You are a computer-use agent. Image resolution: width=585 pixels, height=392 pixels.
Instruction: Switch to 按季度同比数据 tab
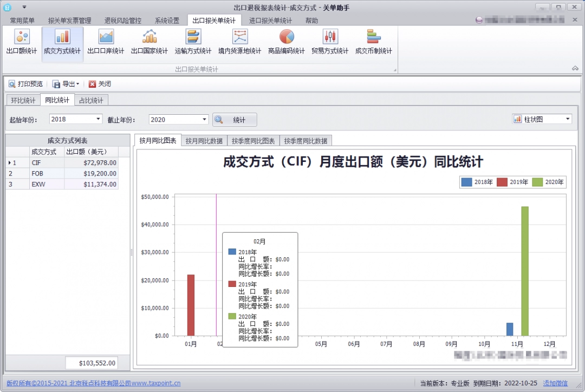coord(305,141)
